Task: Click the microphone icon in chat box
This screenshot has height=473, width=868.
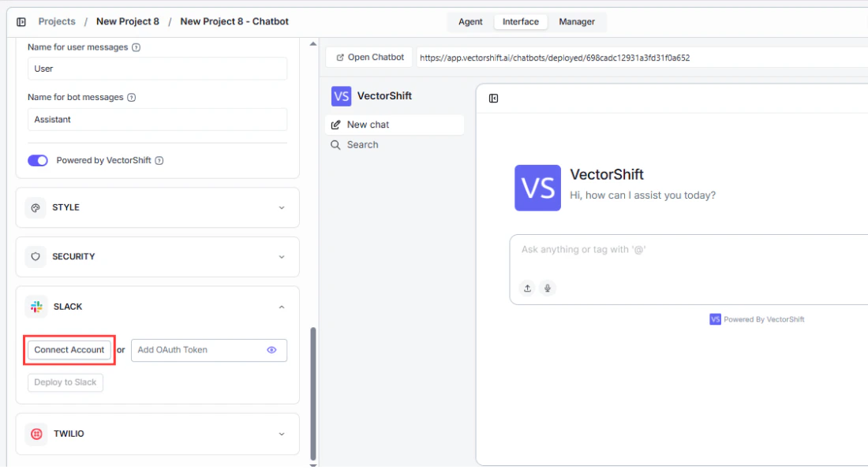Action: pos(548,289)
